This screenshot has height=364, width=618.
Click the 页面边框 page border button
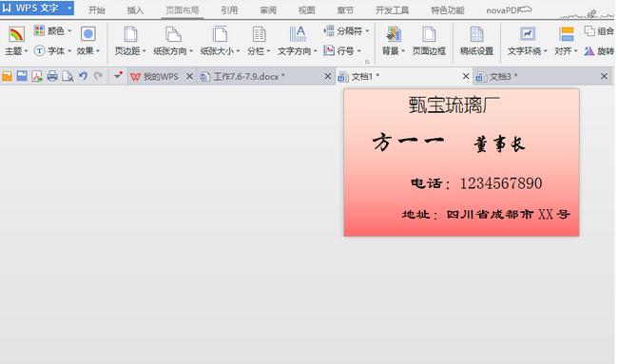429,41
